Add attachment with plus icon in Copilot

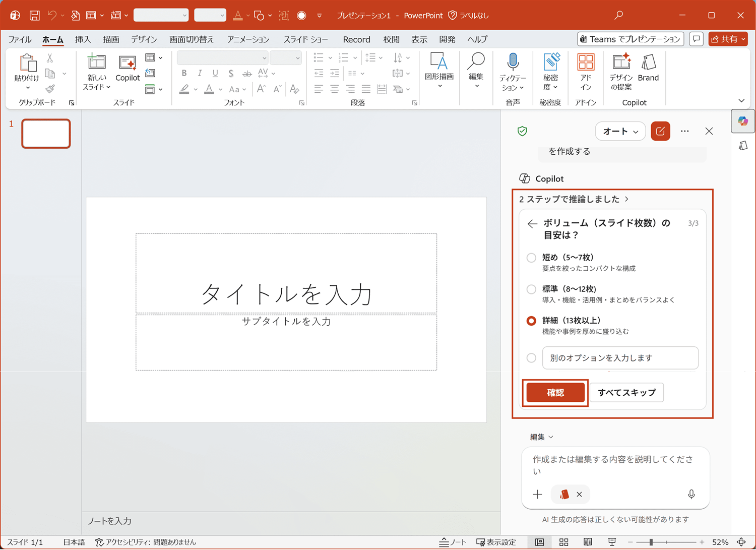537,495
